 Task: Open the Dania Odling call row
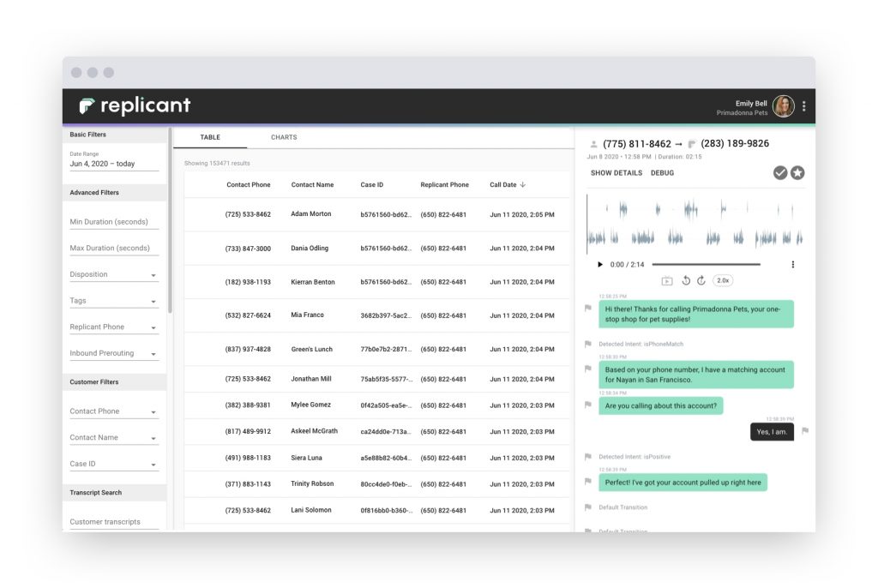(x=377, y=248)
